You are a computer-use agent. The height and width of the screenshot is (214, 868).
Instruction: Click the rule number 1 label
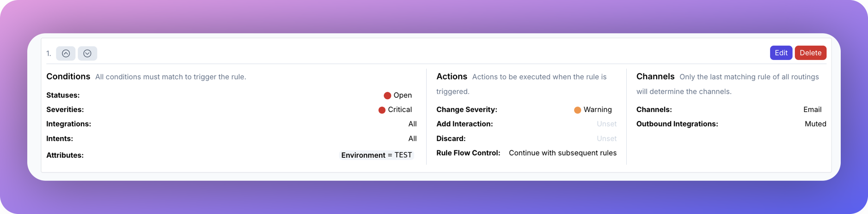tap(49, 53)
